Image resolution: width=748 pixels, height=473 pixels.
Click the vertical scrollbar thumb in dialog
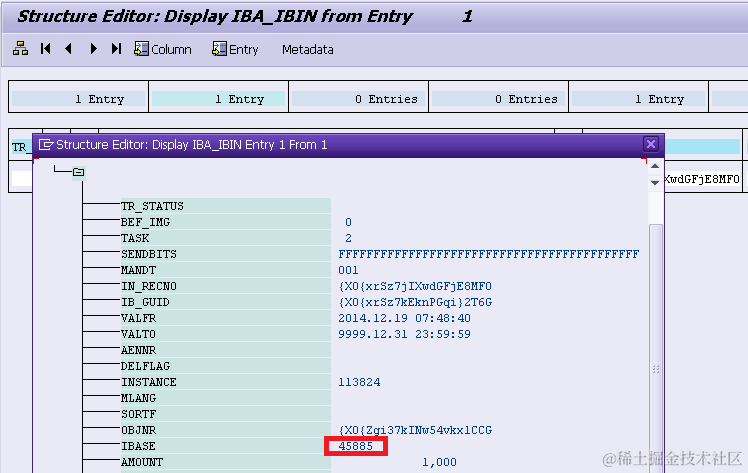[x=656, y=348]
